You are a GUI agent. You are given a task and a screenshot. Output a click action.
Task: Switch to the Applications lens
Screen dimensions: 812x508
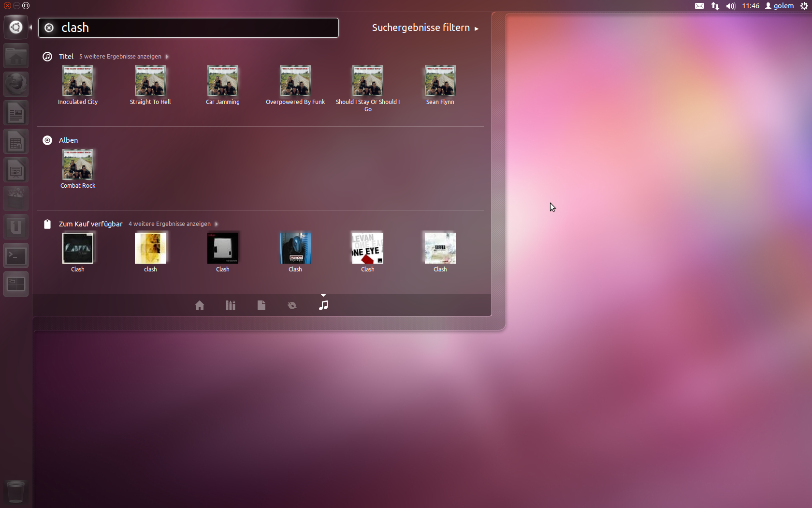point(230,305)
